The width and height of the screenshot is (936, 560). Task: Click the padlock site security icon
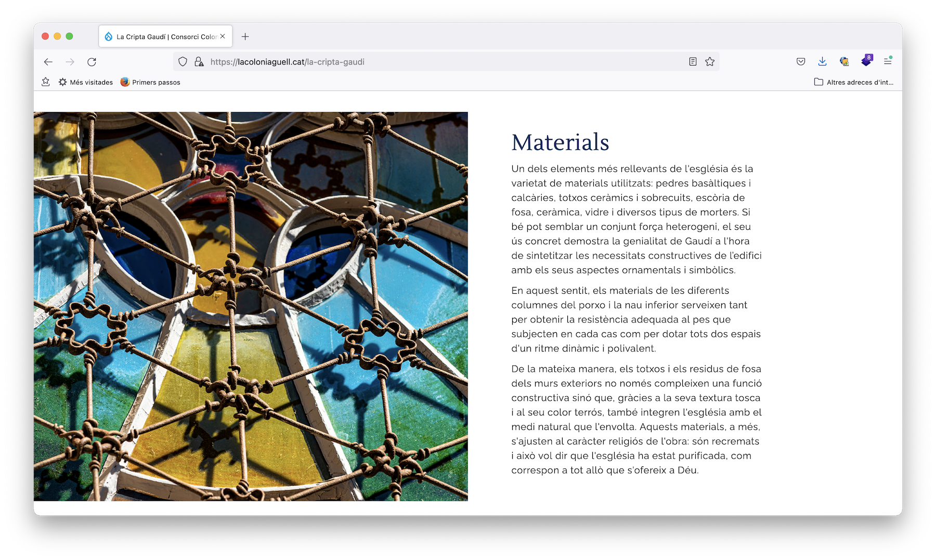coord(199,62)
